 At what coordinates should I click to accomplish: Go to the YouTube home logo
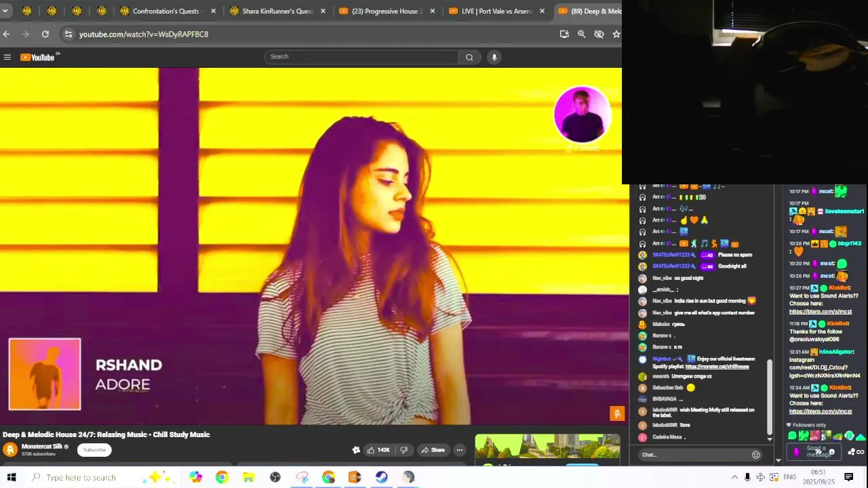(x=37, y=58)
